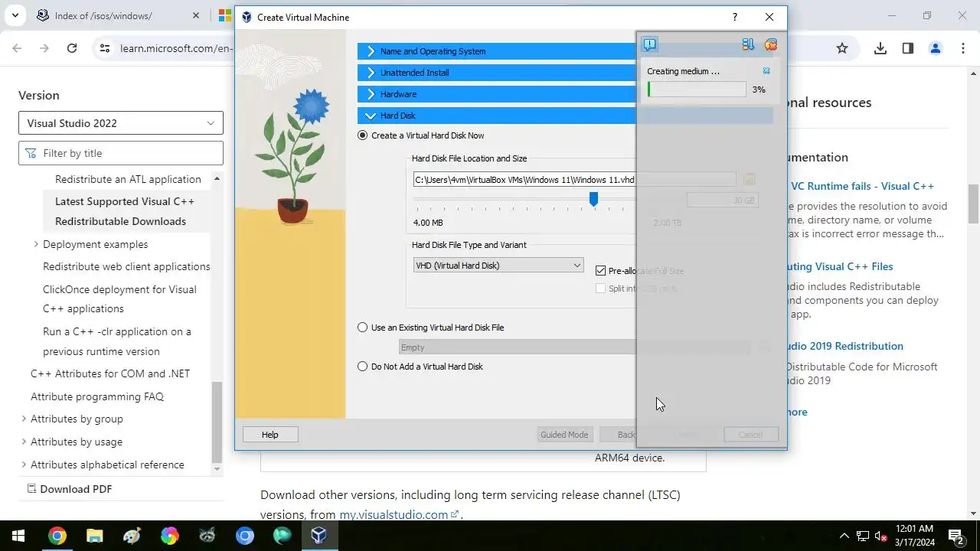The height and width of the screenshot is (551, 980).
Task: Open the Chrome profile avatar
Action: pyautogui.click(x=936, y=48)
